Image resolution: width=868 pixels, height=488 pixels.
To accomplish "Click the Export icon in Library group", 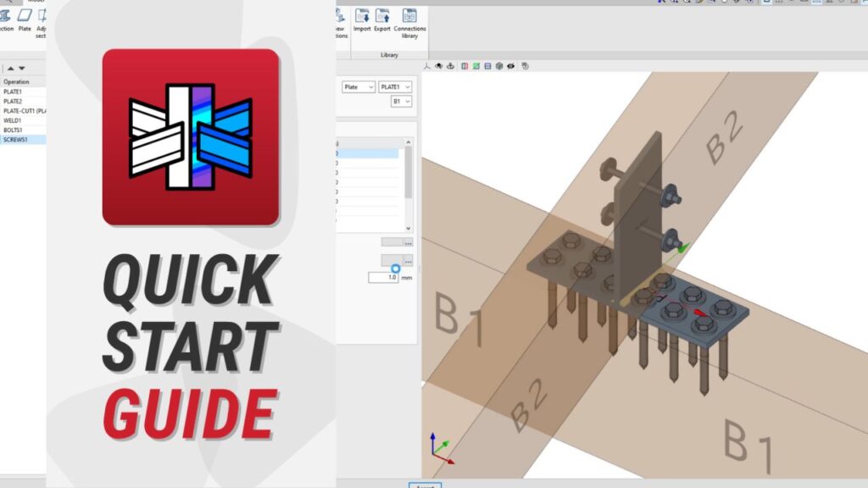I will (382, 19).
